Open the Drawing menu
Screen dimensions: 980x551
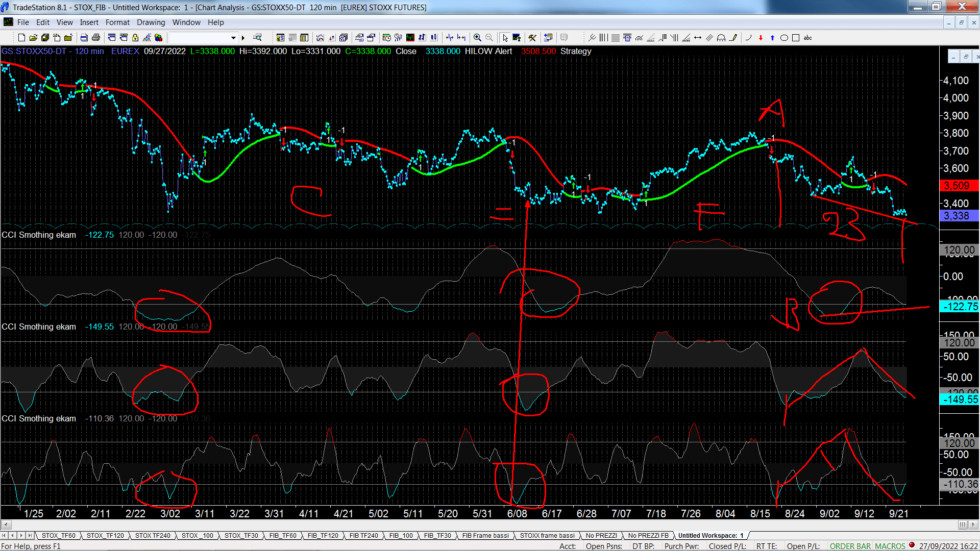151,22
